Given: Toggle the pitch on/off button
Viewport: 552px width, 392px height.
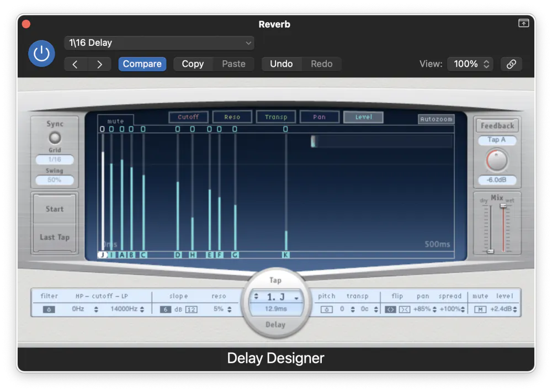Looking at the screenshot, I should 326,310.
